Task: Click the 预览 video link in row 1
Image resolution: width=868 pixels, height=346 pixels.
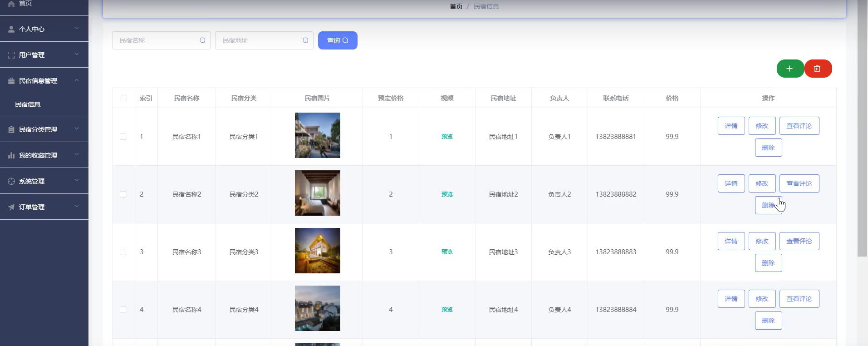Action: click(447, 137)
